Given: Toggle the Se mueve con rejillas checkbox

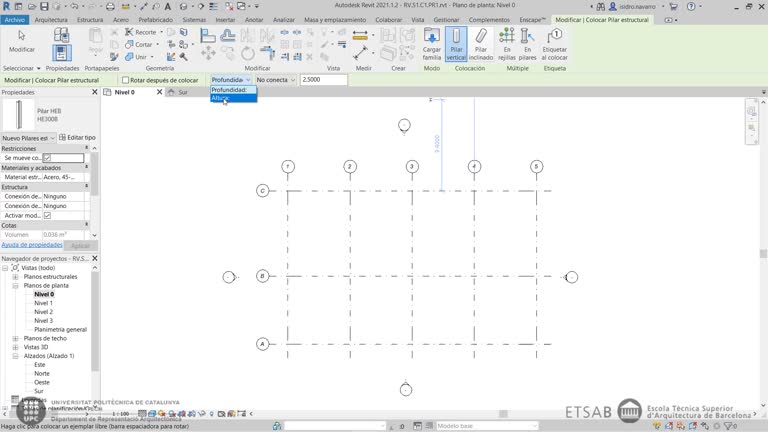Looking at the screenshot, I should coord(47,158).
